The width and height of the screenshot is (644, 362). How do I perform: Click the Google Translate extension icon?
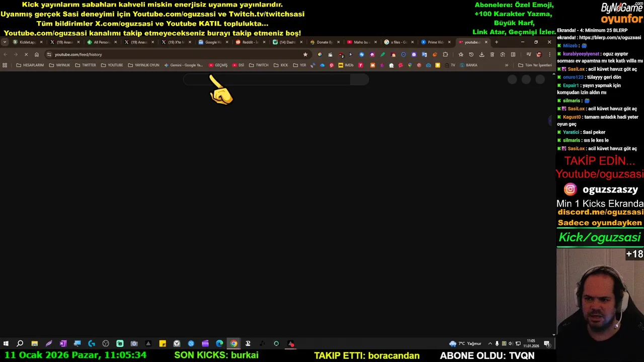pyautogui.click(x=424, y=54)
